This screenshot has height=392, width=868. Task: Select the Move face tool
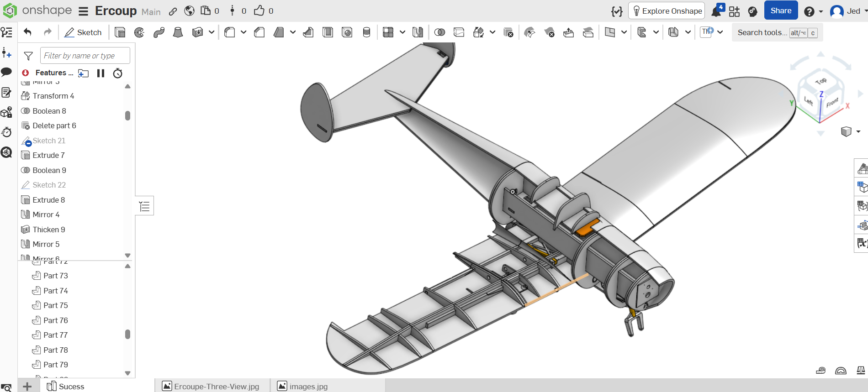(x=569, y=32)
